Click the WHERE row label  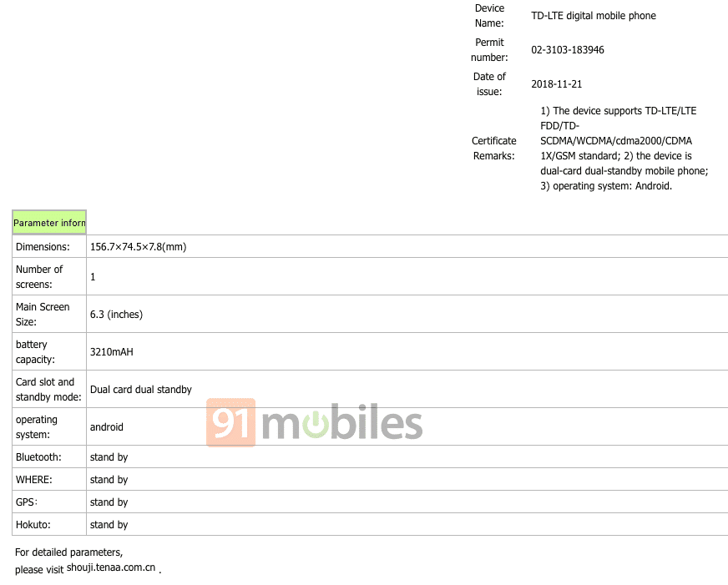tap(34, 480)
